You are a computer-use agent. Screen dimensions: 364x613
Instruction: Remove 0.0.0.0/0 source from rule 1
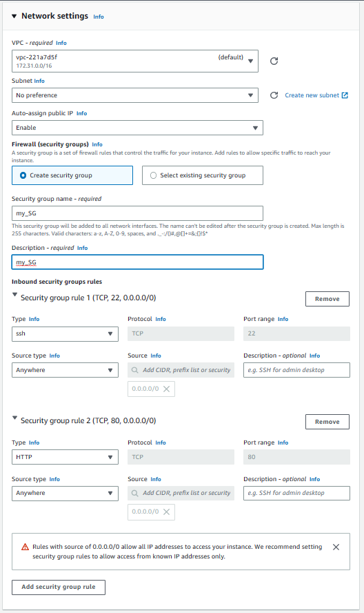(x=166, y=389)
